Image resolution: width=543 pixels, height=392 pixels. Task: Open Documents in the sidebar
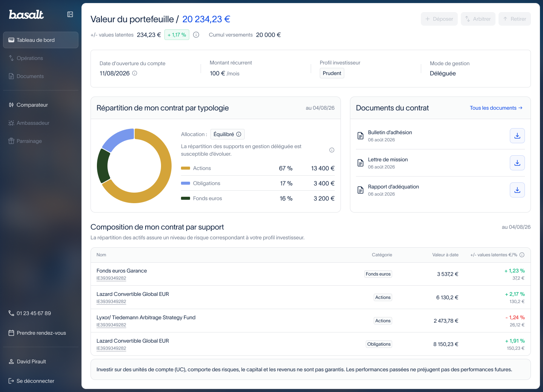click(x=41, y=76)
